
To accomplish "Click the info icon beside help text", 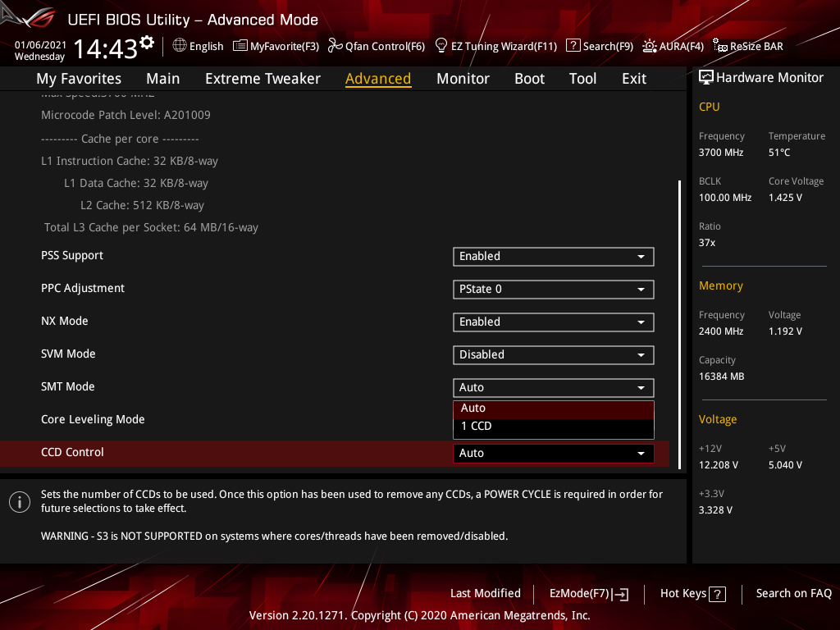I will coord(20,502).
